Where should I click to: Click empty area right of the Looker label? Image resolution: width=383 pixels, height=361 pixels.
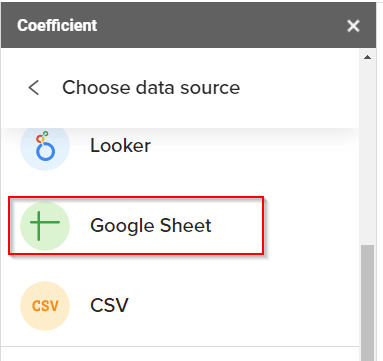coord(253,146)
